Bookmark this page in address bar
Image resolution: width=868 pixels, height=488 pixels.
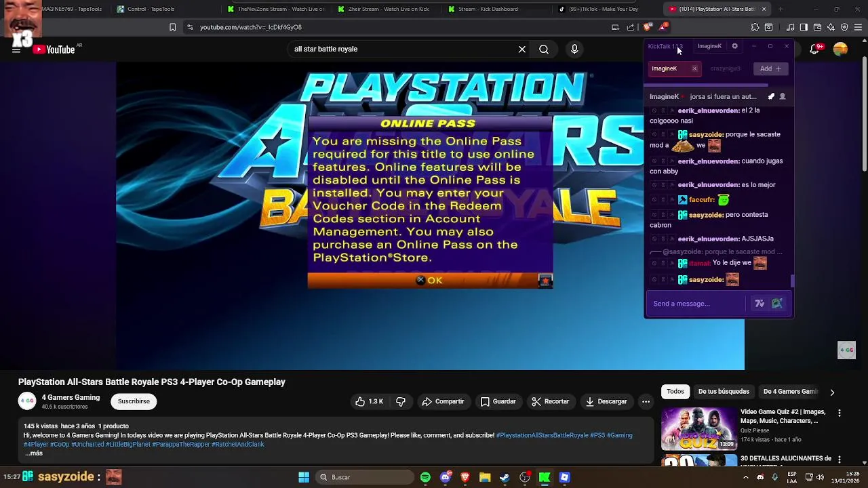tap(172, 27)
